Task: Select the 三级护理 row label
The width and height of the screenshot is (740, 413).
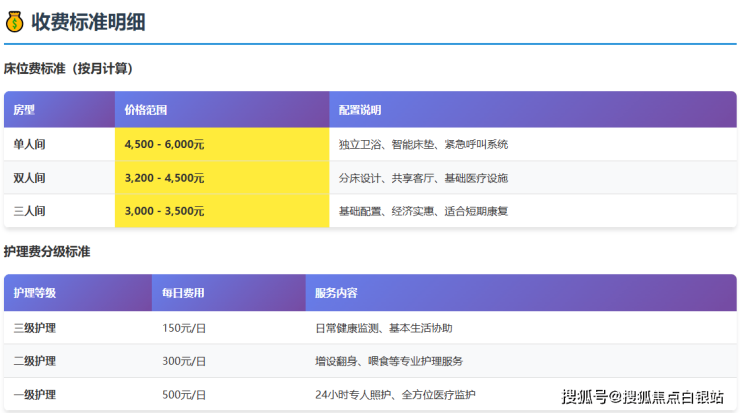Action: 35,328
